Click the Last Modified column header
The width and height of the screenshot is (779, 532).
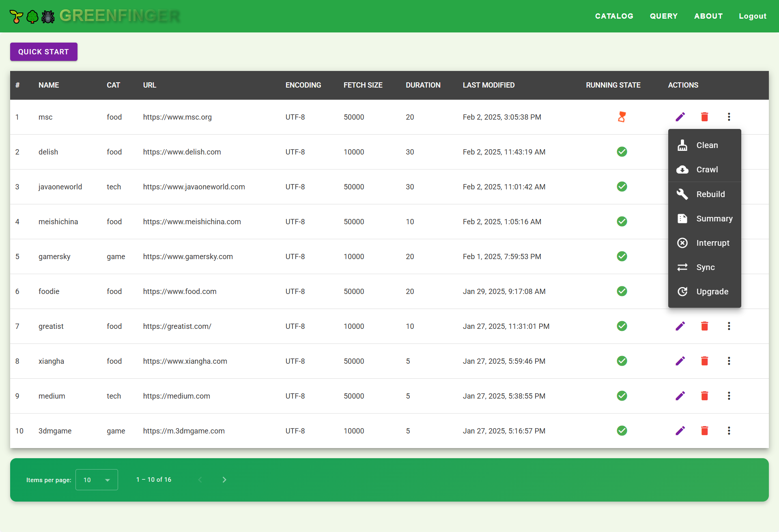coord(488,85)
